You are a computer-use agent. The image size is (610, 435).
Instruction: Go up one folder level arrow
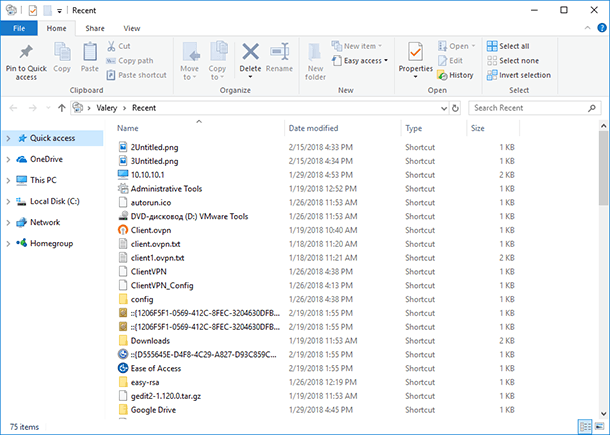click(x=61, y=108)
